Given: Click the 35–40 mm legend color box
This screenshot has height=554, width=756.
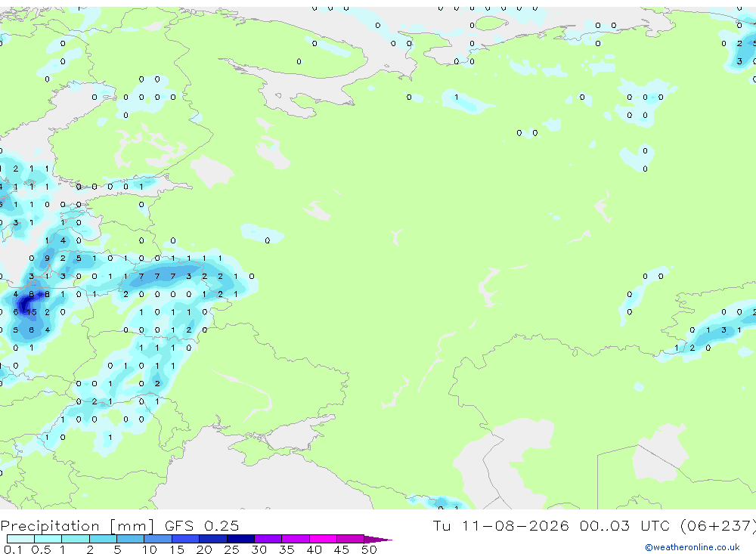Looking at the screenshot, I should [x=296, y=539].
